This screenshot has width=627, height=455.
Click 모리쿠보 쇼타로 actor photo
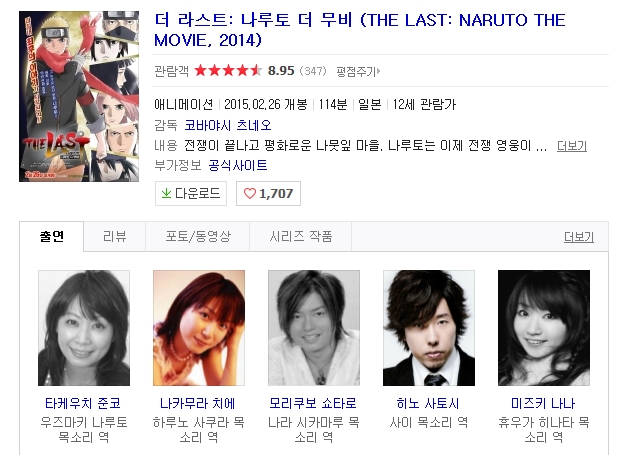click(314, 328)
